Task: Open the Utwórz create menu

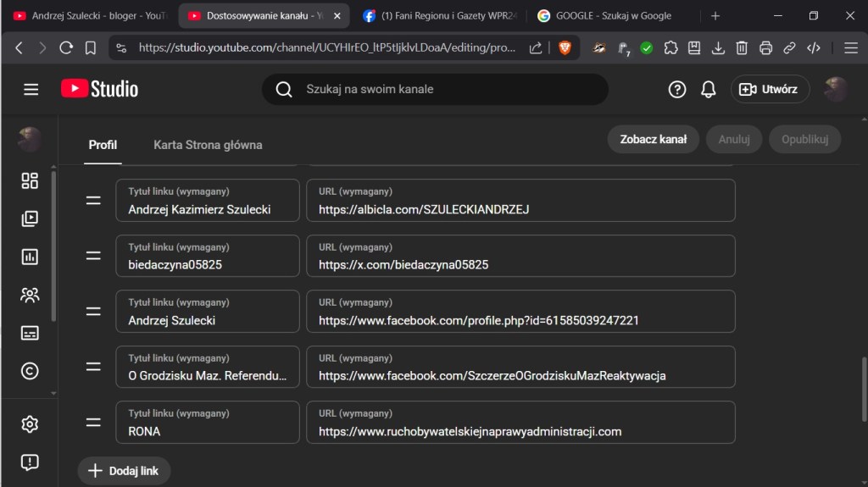Action: coord(770,90)
